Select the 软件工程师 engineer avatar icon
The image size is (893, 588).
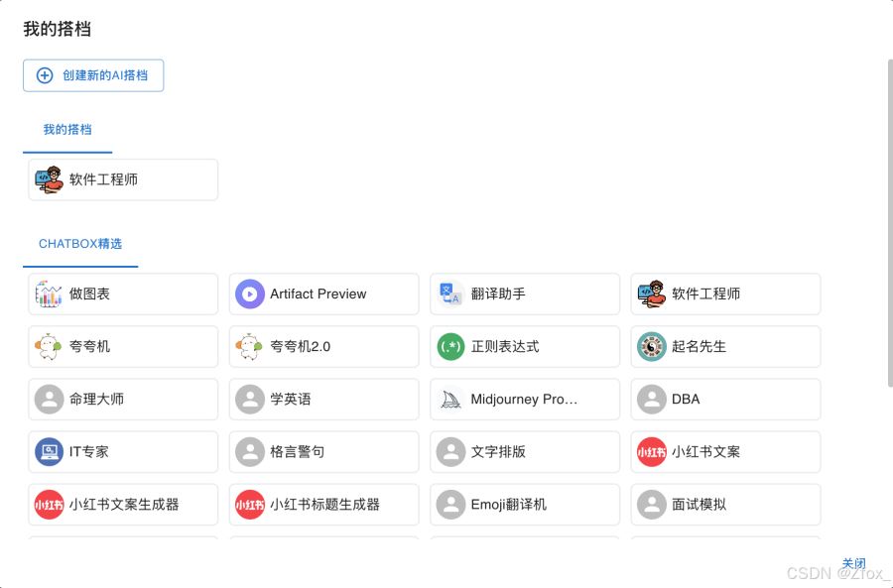651,294
